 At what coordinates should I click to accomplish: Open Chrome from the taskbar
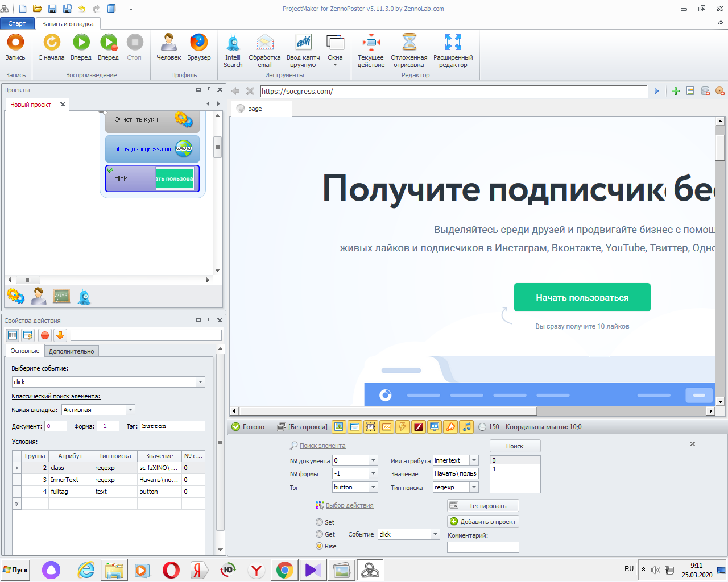(285, 570)
